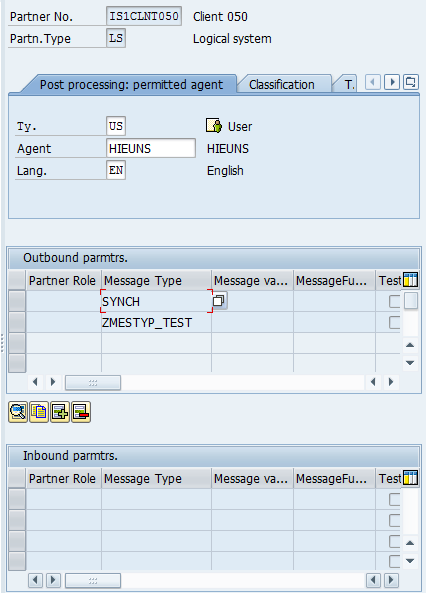Click the leftmost arrow of the Inbound horizontal scrollbar

click(x=35, y=580)
